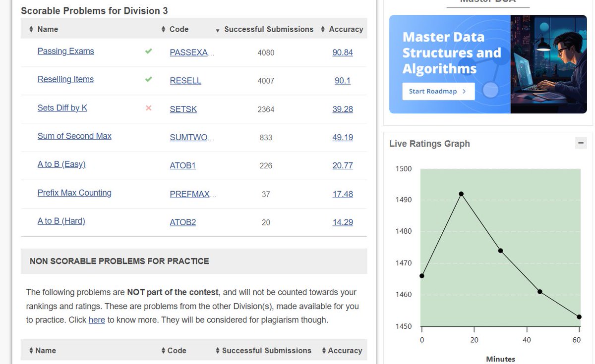Click the ATOB1 problem code link
This screenshot has height=364, width=595.
(x=183, y=166)
